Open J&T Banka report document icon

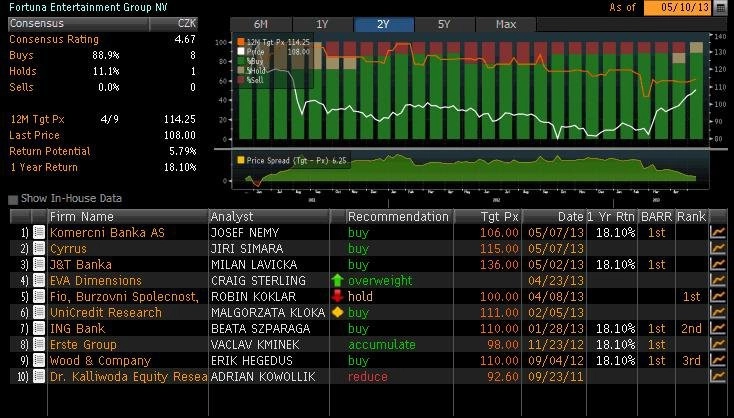39,264
